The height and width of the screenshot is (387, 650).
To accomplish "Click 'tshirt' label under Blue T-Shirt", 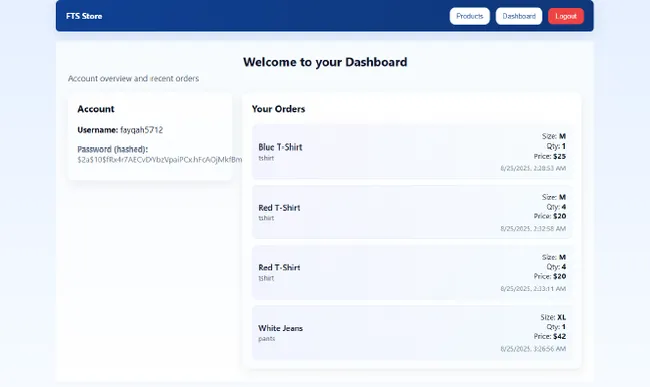I will 266,158.
